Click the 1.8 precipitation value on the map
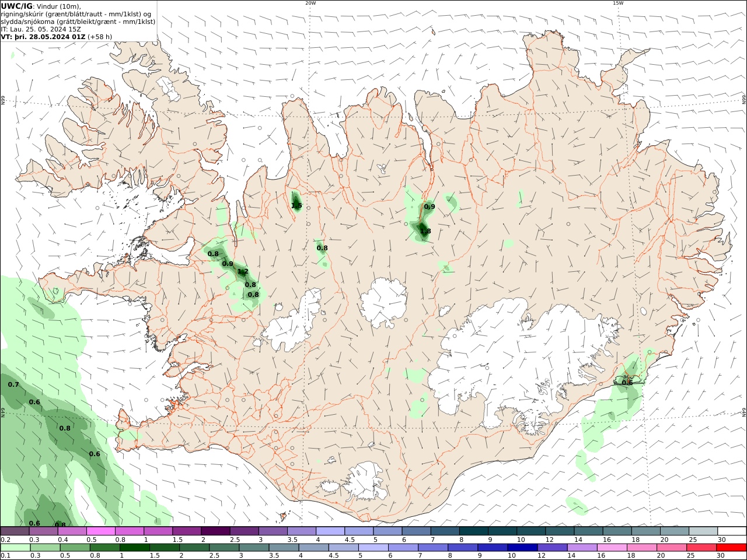The height and width of the screenshot is (560, 747). (x=425, y=231)
